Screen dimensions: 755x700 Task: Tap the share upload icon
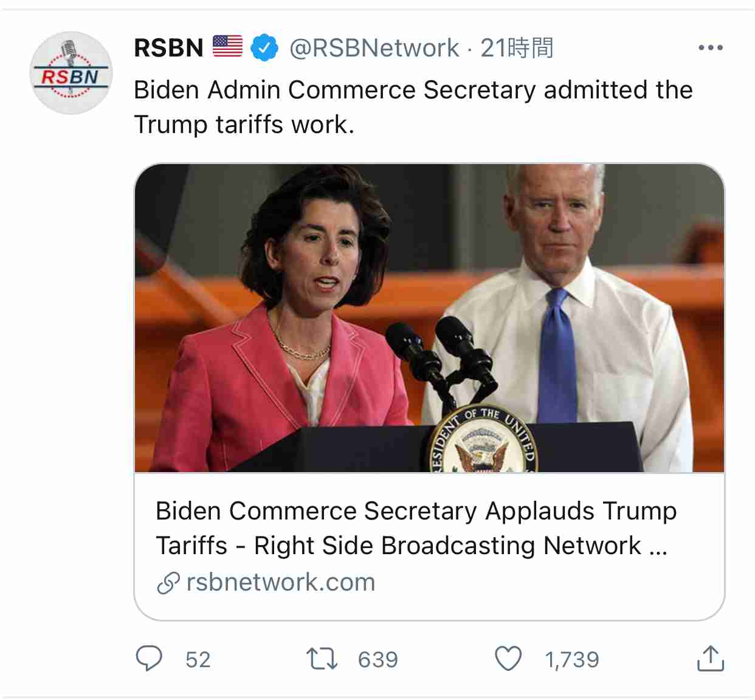click(710, 659)
